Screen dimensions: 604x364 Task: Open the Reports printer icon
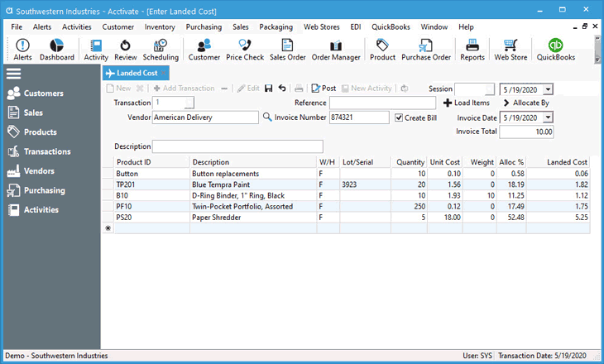[472, 50]
